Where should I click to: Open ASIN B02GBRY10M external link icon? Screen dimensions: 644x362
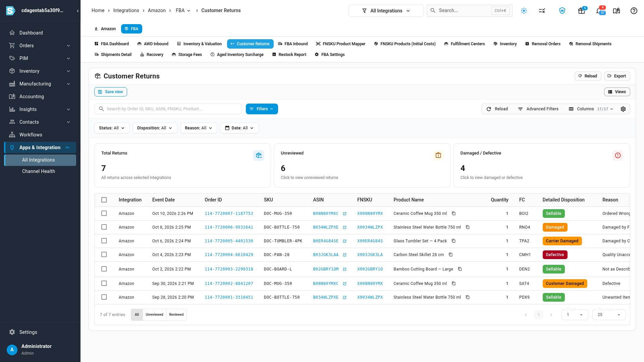coord(344,269)
